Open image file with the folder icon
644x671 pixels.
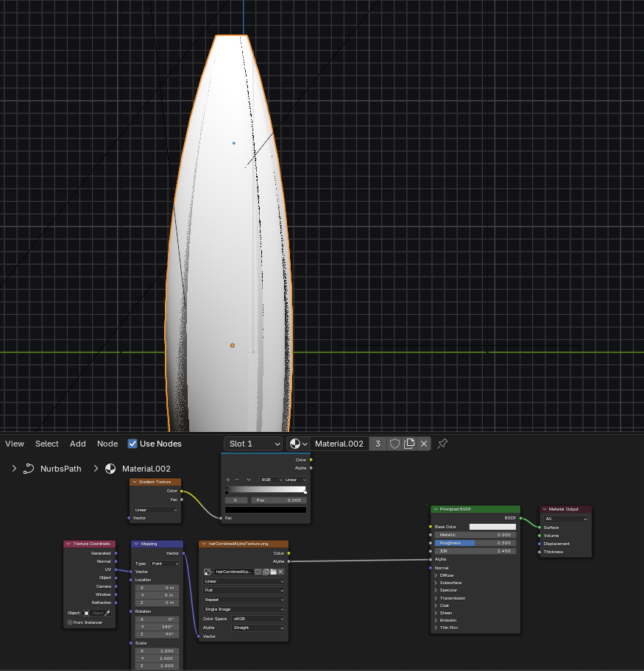273,572
